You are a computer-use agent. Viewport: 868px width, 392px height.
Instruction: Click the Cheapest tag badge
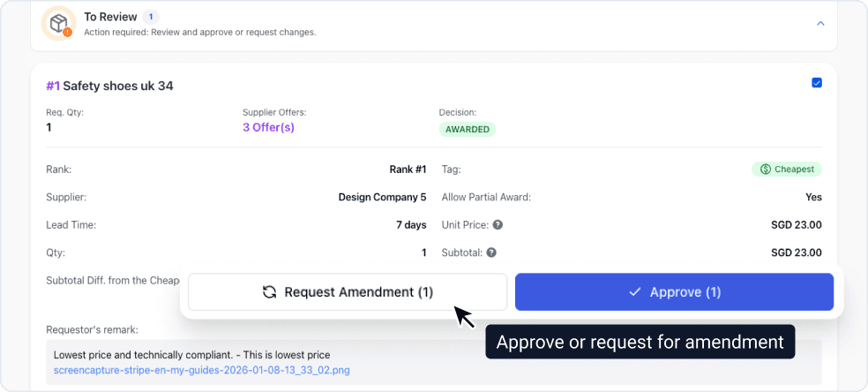point(787,170)
